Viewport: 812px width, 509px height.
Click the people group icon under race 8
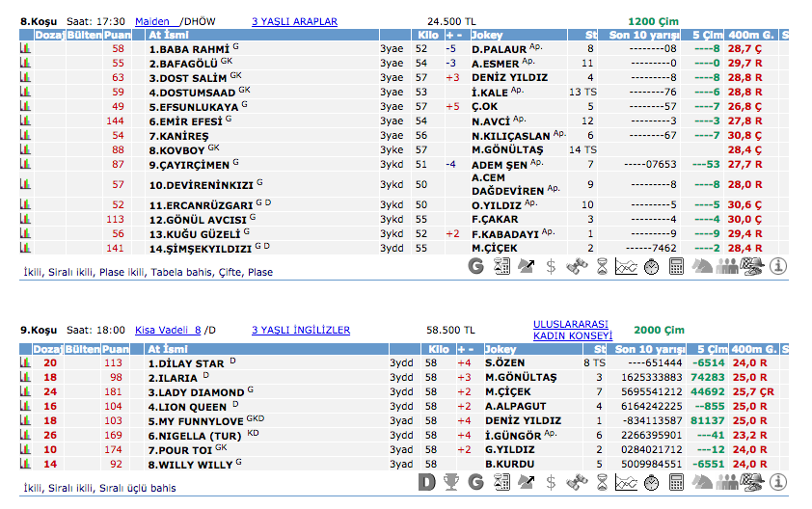click(x=727, y=266)
